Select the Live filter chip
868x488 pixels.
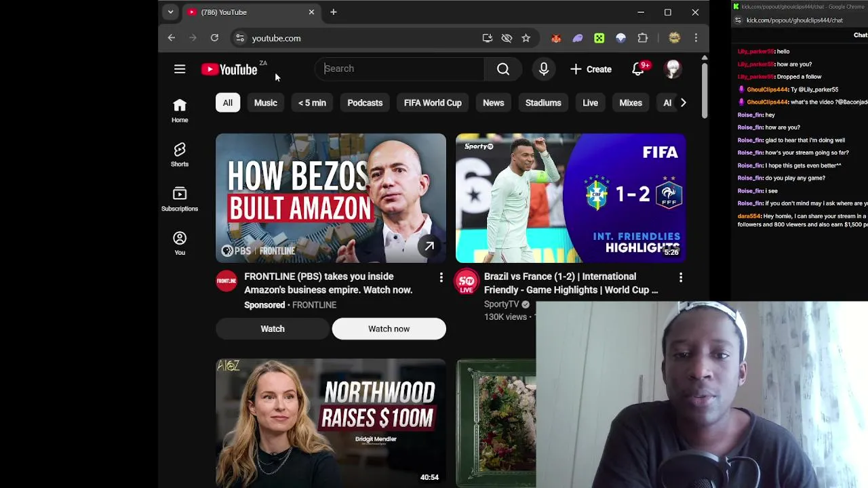coord(590,103)
